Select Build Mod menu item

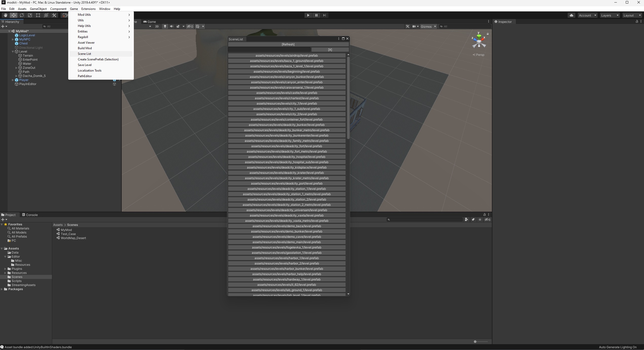101,48
